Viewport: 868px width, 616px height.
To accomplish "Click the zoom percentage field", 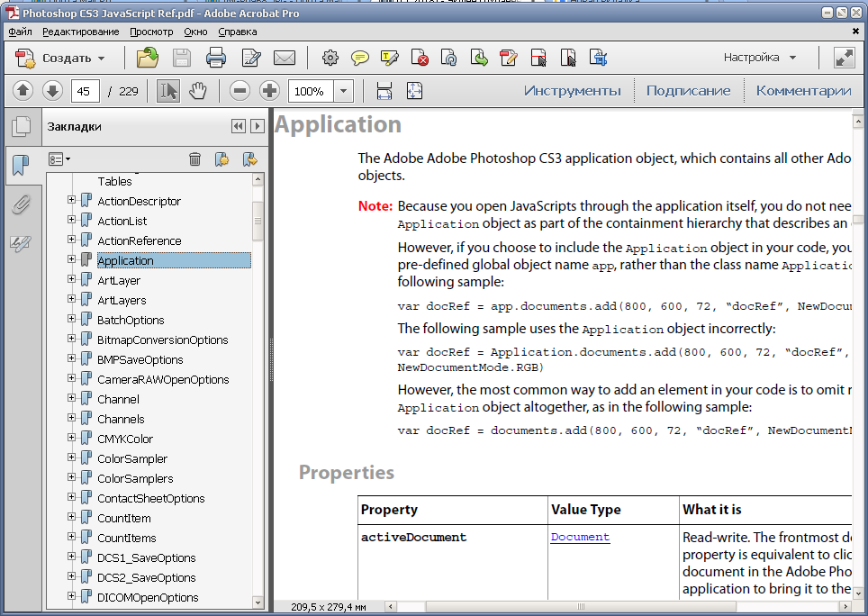I will pos(311,91).
